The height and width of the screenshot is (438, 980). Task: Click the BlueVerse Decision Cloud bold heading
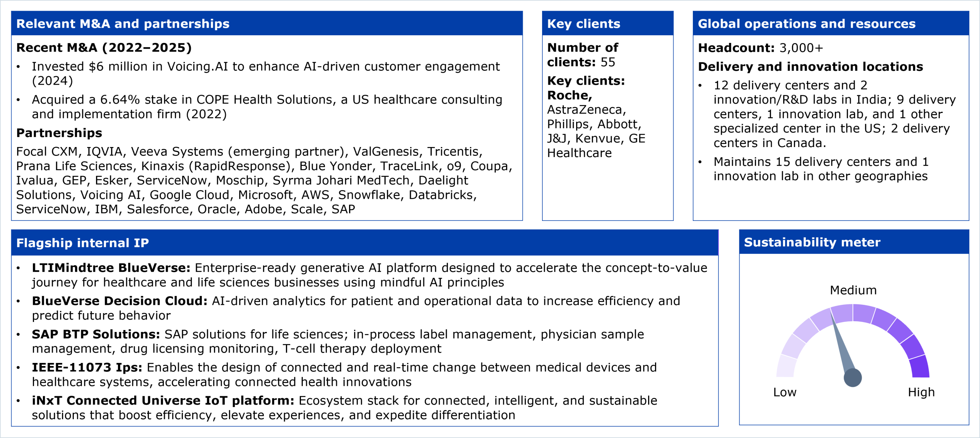click(x=119, y=301)
